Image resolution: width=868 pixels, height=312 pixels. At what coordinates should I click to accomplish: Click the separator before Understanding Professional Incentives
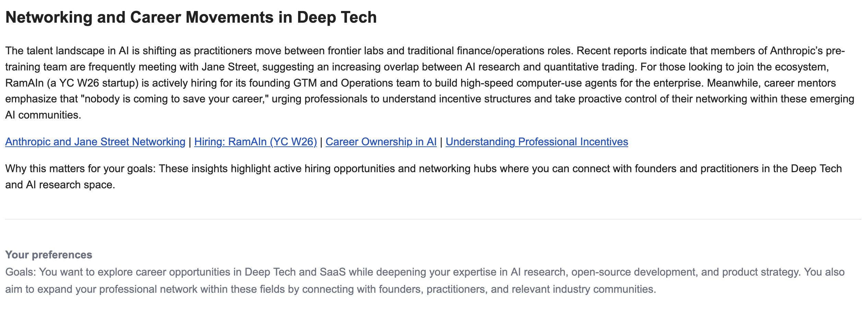point(441,142)
